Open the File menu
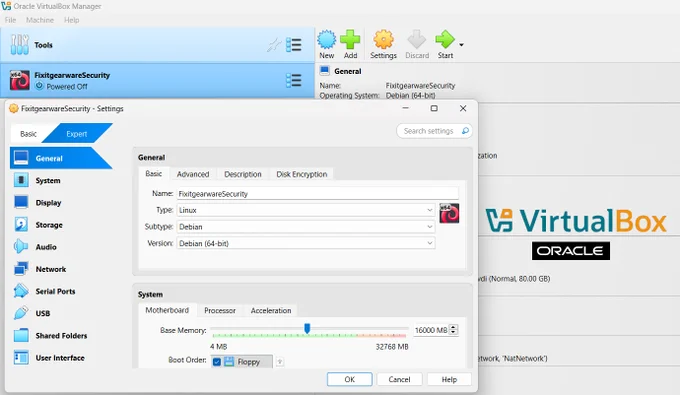Screen dimensions: 680x395 (x=10, y=20)
